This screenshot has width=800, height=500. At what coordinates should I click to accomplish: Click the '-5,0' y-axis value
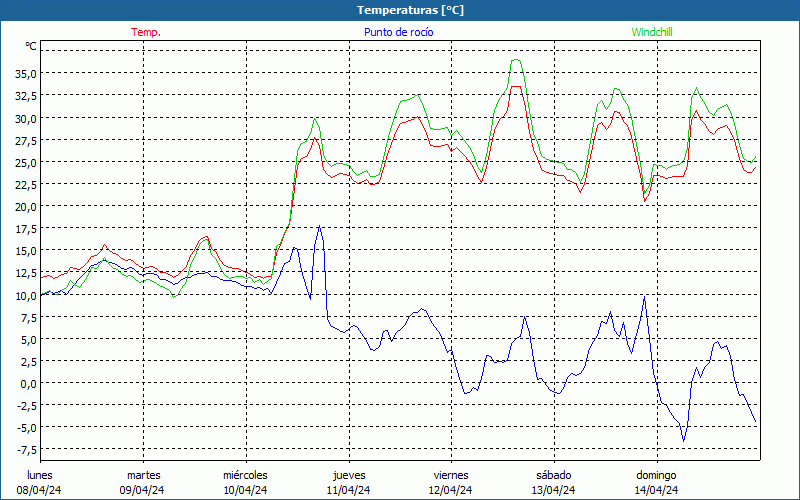click(26, 428)
